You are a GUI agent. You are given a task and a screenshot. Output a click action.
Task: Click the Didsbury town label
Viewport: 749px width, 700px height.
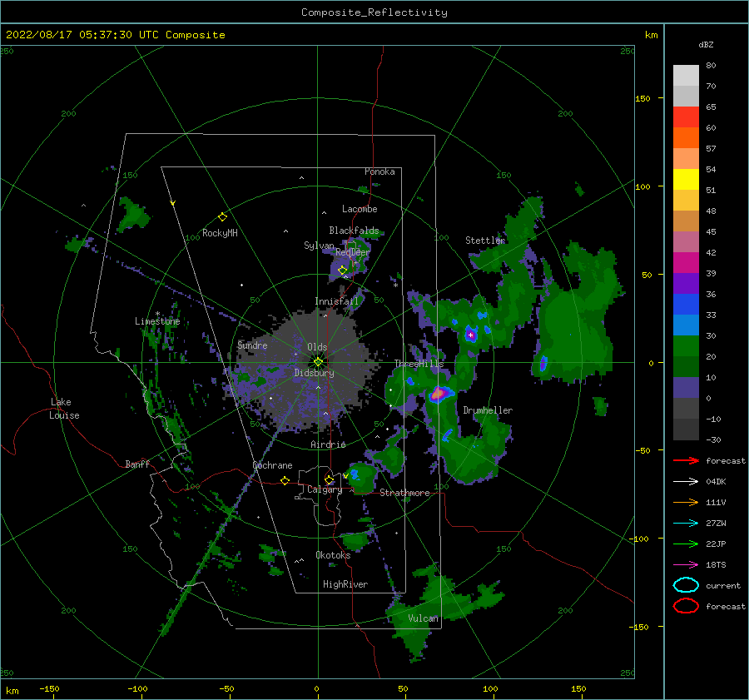click(x=314, y=373)
